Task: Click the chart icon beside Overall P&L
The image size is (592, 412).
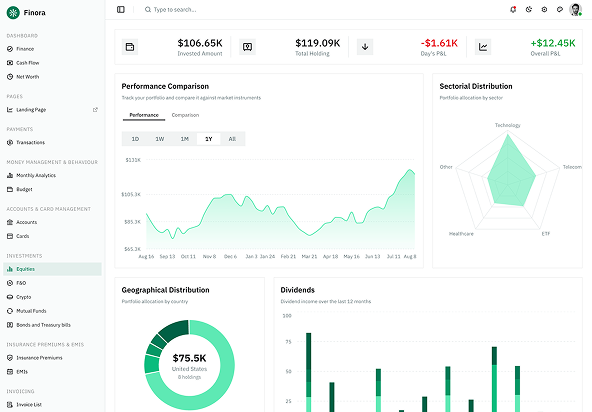Action: click(x=483, y=47)
